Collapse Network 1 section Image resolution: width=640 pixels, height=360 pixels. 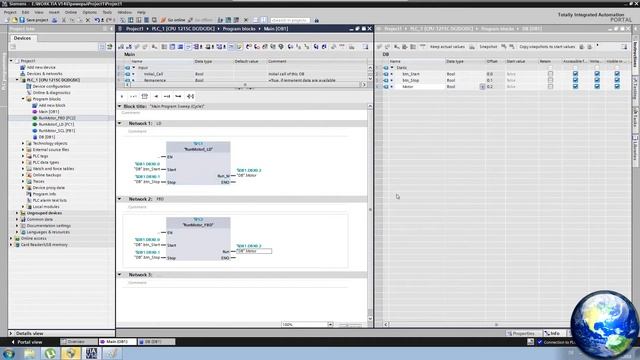[120, 123]
